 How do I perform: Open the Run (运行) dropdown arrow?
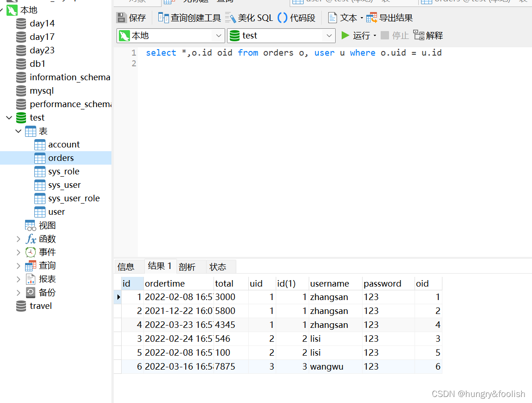pyautogui.click(x=375, y=36)
